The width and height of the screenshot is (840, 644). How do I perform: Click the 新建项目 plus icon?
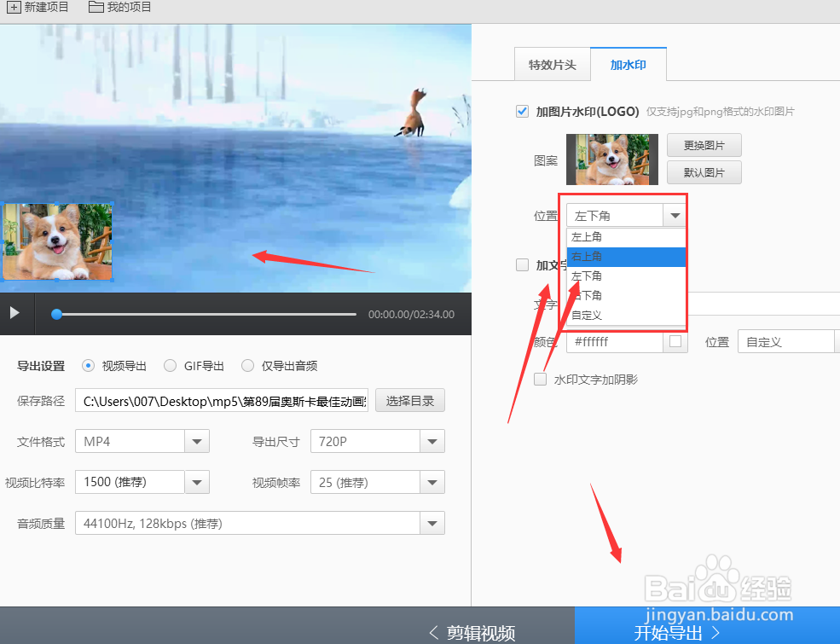pos(15,7)
